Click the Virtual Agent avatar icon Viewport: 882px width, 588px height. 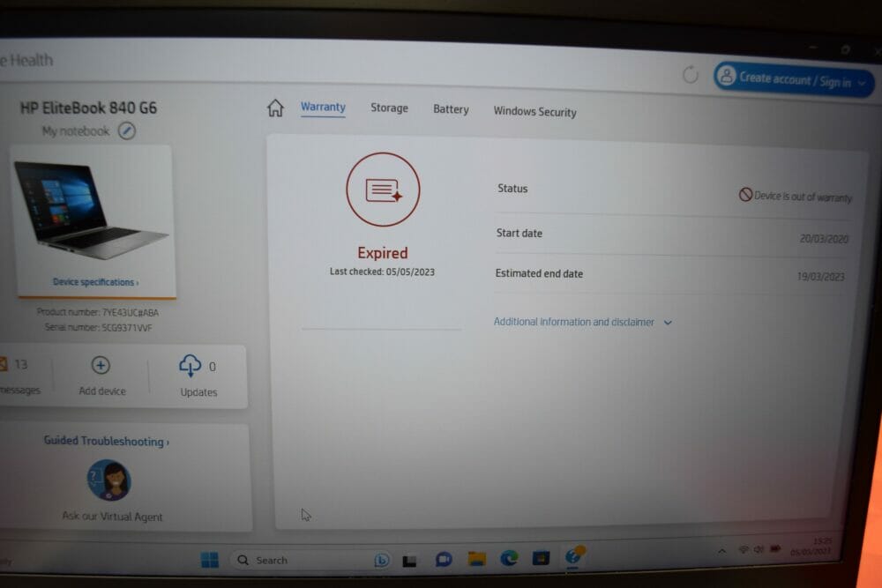click(109, 480)
